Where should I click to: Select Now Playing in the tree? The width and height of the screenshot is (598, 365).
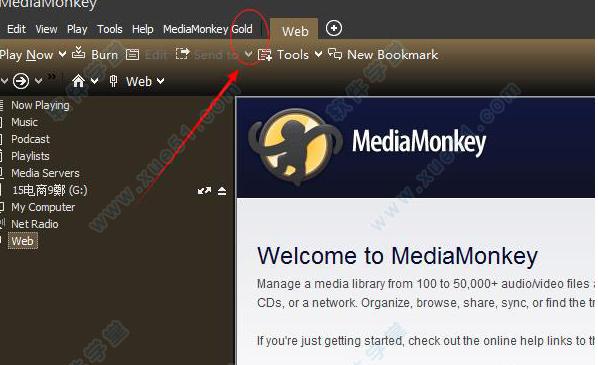tap(40, 105)
